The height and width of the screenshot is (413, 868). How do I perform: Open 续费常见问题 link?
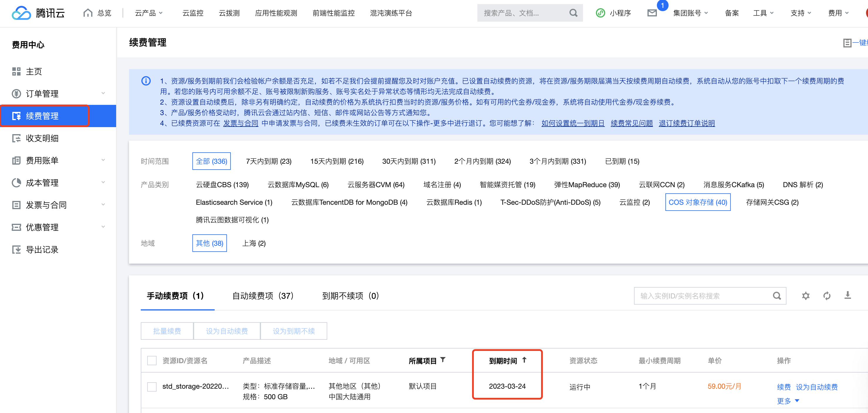pos(632,123)
